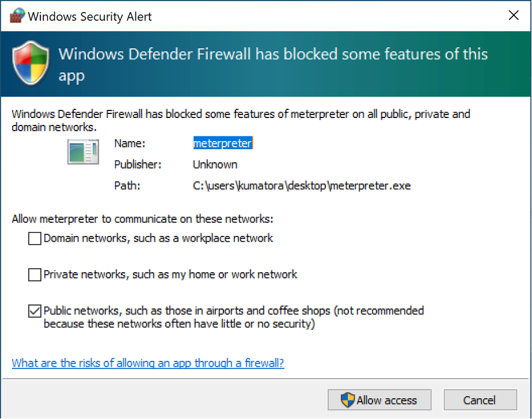Click the Public networks airports label text
Viewport: 532px width, 419px height.
pyautogui.click(x=234, y=317)
